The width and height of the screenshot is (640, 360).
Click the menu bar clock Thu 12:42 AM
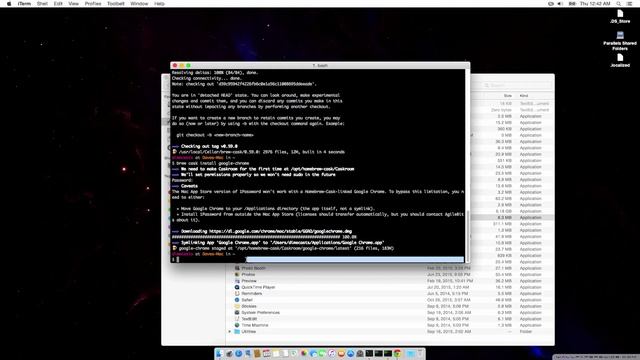(595, 4)
